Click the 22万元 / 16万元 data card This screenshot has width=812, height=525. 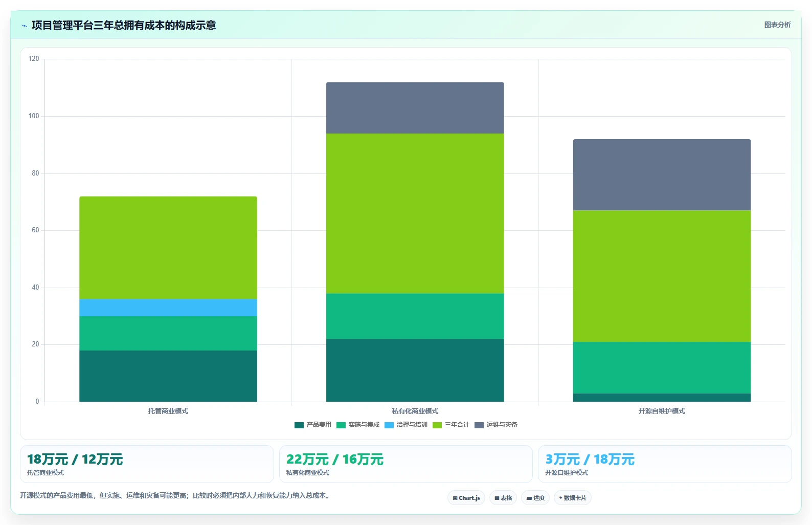click(x=406, y=464)
